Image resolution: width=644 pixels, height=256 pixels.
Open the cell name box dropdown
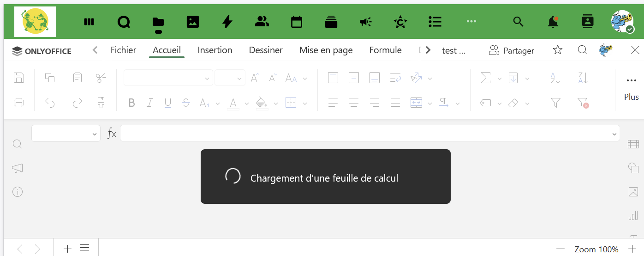coord(95,134)
